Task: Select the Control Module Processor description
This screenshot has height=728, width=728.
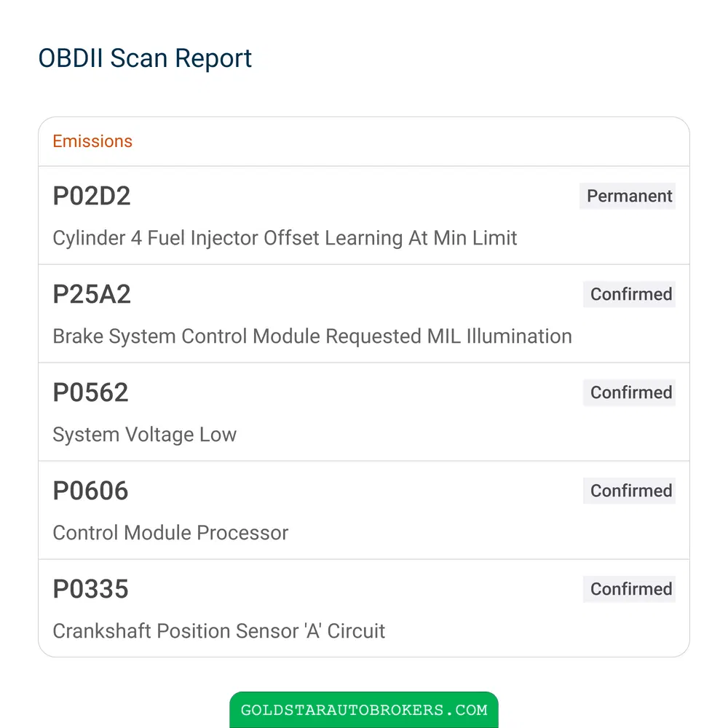Action: [x=170, y=533]
